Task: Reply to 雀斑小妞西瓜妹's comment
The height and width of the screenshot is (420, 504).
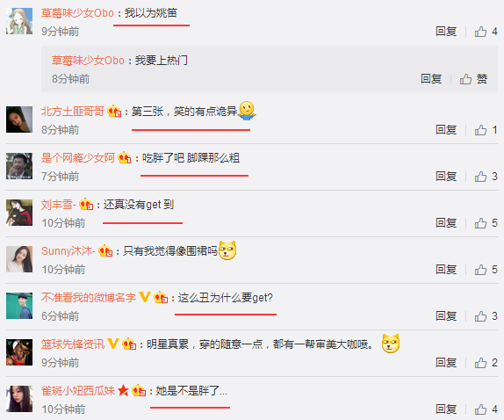Action: pos(446,409)
